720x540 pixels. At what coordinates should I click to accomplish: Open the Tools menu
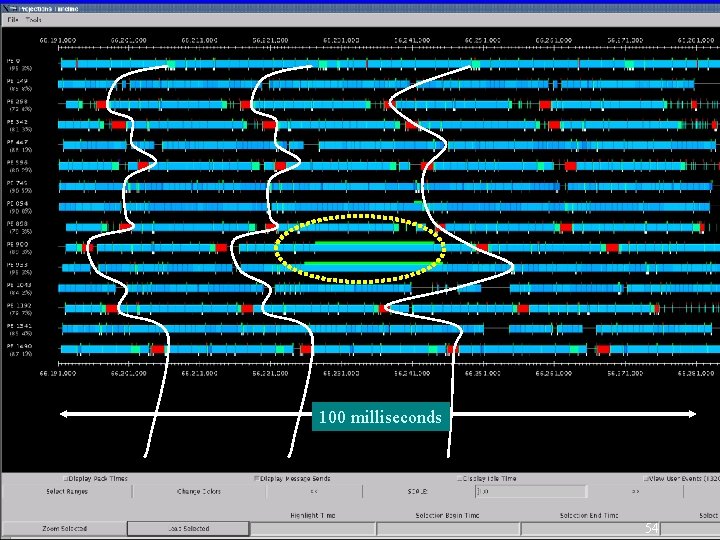[34, 20]
